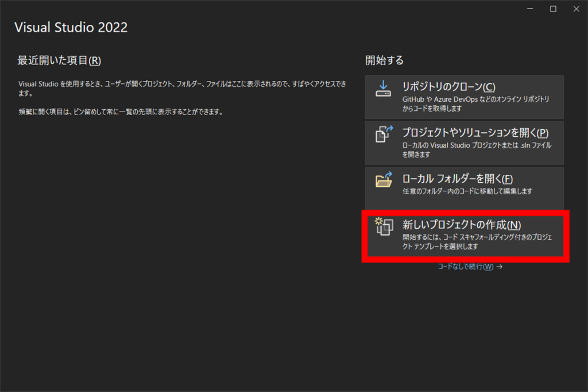
Task: Maximize the Visual Studio start window
Action: click(553, 9)
